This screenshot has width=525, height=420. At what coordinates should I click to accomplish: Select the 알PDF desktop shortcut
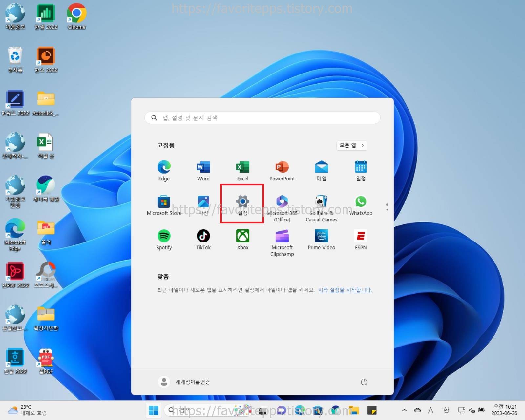pos(46,361)
